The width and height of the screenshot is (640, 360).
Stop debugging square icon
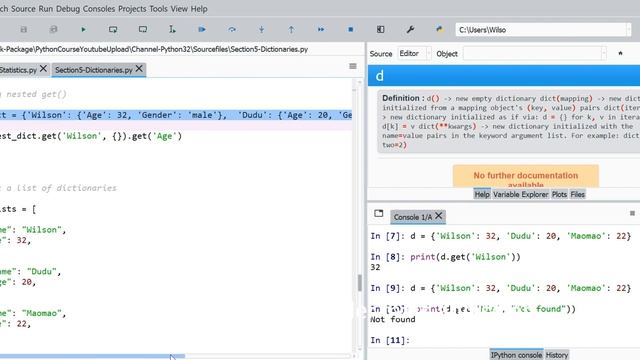tap(351, 29)
